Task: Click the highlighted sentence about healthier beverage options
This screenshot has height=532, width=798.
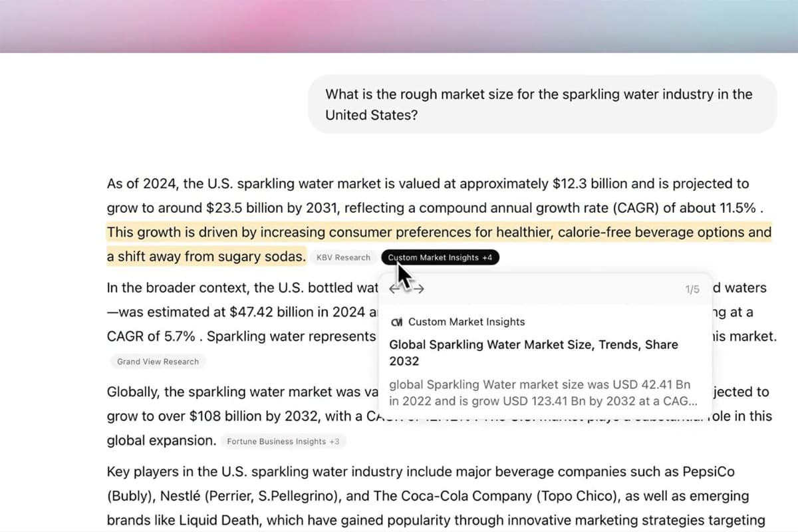Action: pyautogui.click(x=439, y=233)
